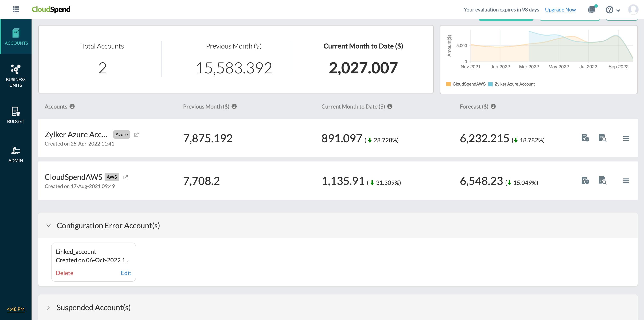Click info icon beside Accounts header
Image resolution: width=644 pixels, height=320 pixels.
pos(72,106)
